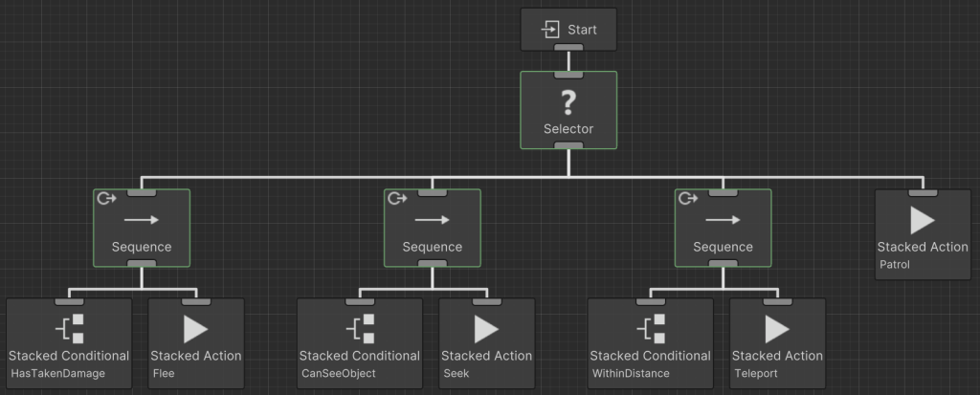
Task: Click the play icon on the Teleport action
Action: (778, 328)
